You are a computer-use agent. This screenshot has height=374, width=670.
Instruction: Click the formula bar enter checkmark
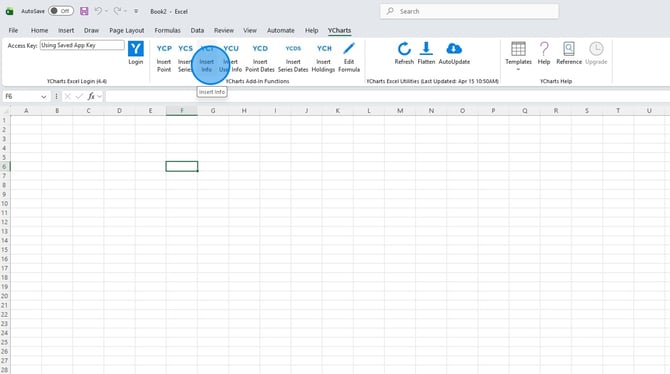click(79, 97)
